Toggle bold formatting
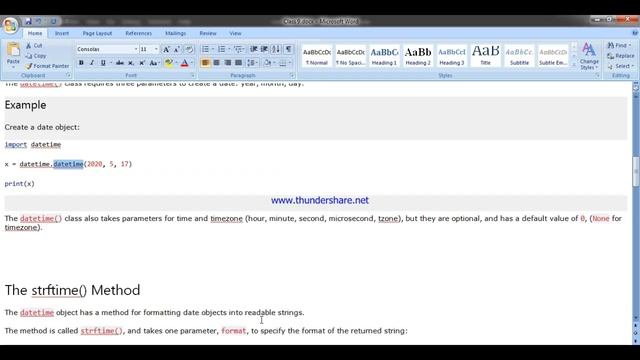The image size is (640, 360). (81, 63)
